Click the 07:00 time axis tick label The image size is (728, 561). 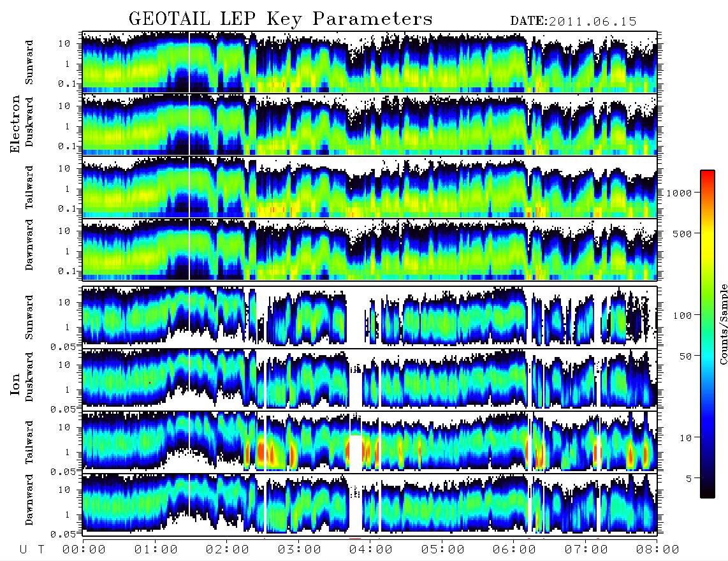(x=586, y=550)
